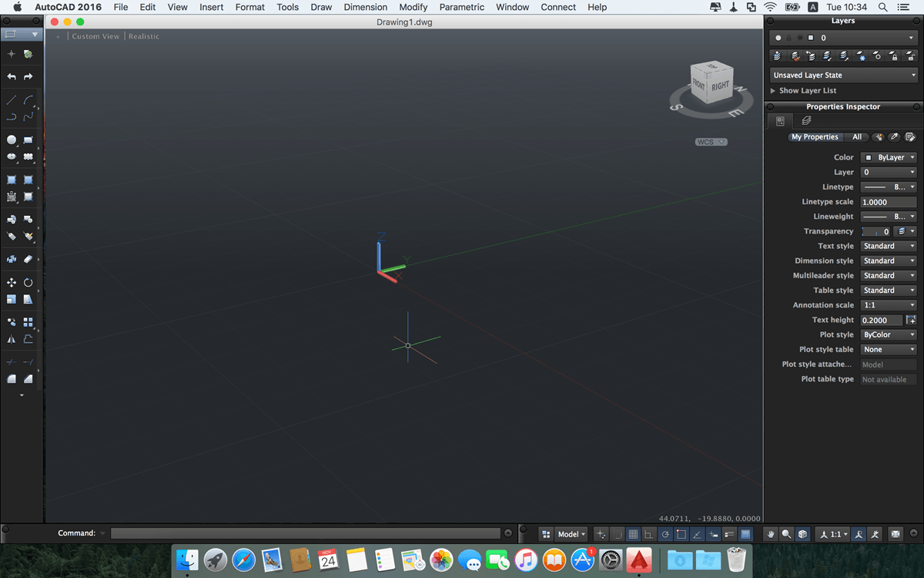Click the Undo arrow
924x578 pixels.
click(x=12, y=77)
